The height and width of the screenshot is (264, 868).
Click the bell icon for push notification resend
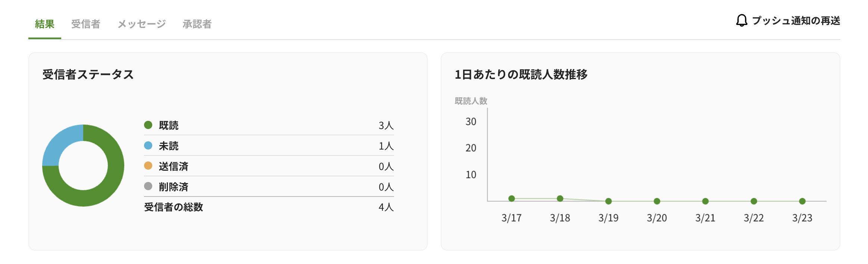click(741, 21)
